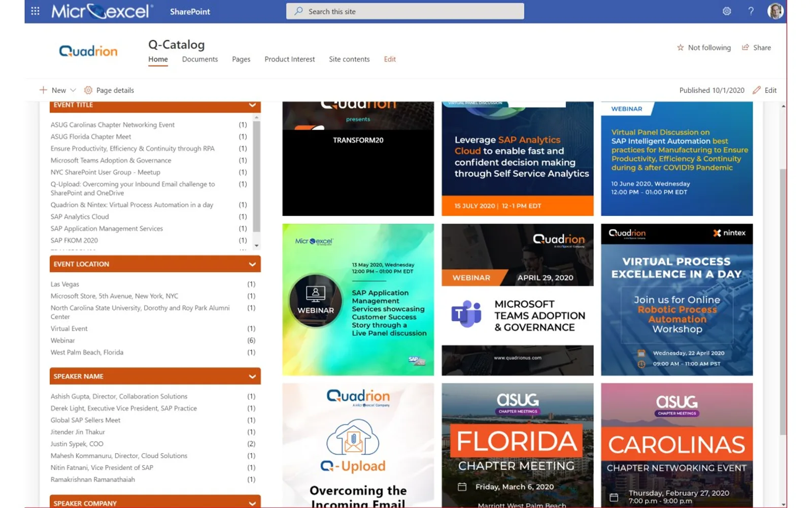Click the orange Edit navigation link
Image resolution: width=812 pixels, height=508 pixels.
pyautogui.click(x=390, y=59)
